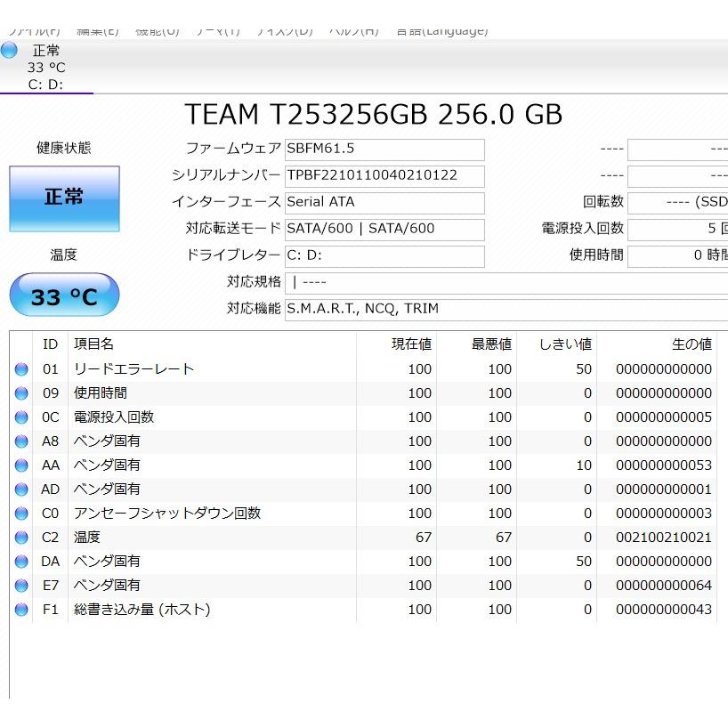Click the SATA/600 transfer mode field

click(x=384, y=230)
